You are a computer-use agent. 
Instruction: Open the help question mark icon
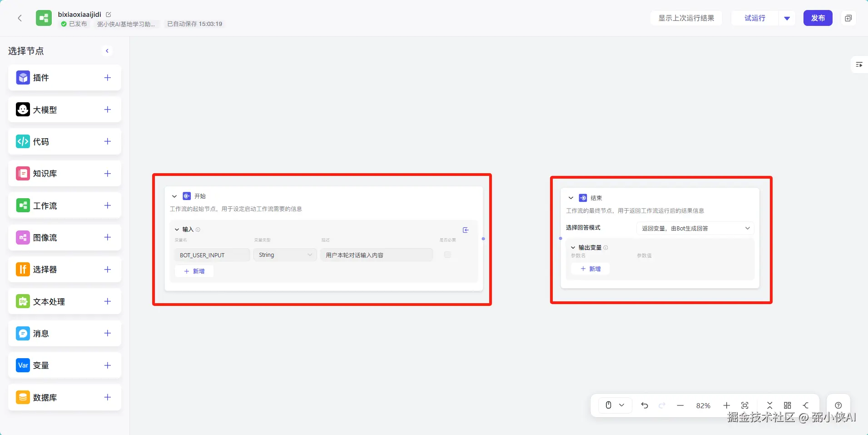pos(838,405)
